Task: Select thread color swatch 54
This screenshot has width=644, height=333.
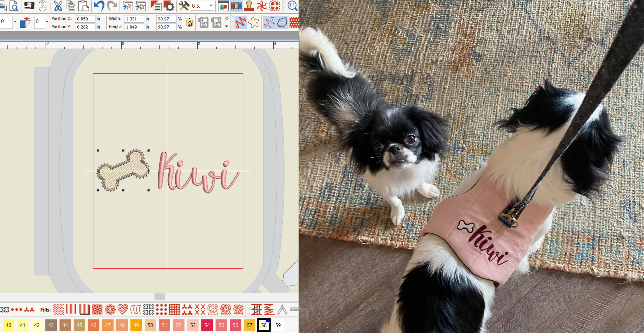Action: click(x=207, y=325)
